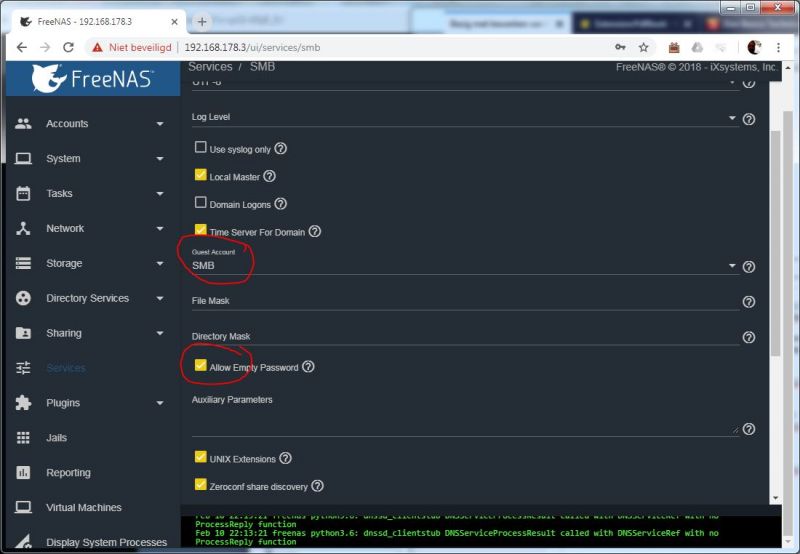Click the Plugins puzzle icon
800x554 pixels.
click(23, 403)
